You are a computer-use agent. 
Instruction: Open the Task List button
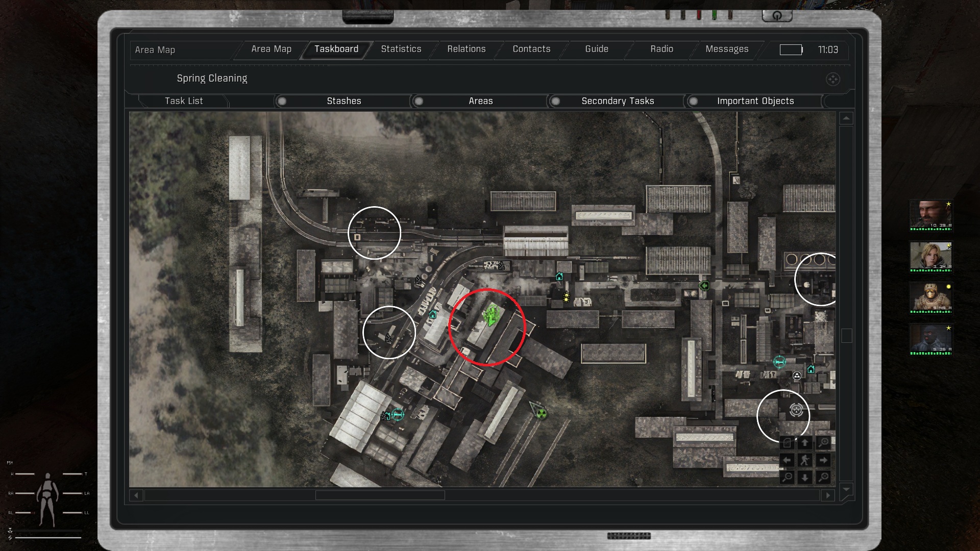tap(184, 101)
